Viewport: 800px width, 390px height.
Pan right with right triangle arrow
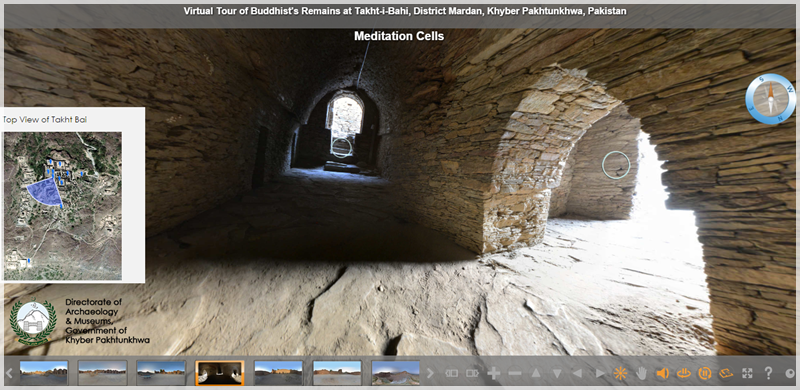click(600, 373)
